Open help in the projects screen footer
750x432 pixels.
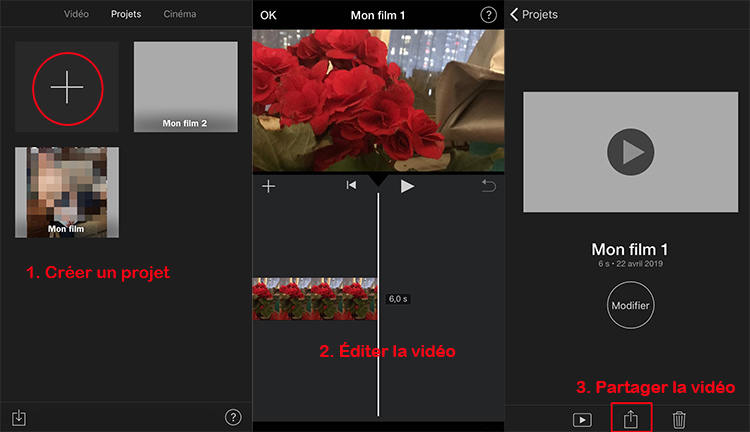[233, 417]
